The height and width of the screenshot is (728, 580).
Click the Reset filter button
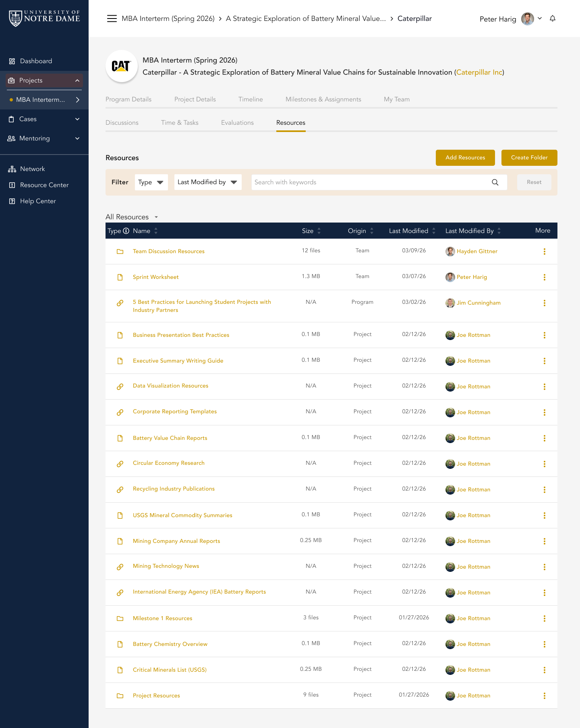tap(534, 182)
